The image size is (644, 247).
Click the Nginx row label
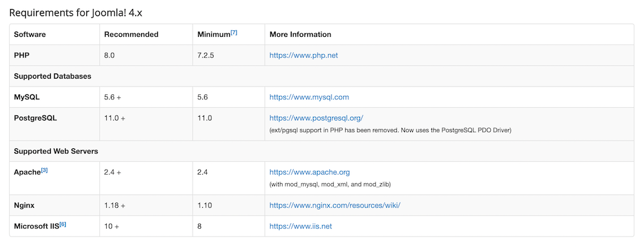24,205
